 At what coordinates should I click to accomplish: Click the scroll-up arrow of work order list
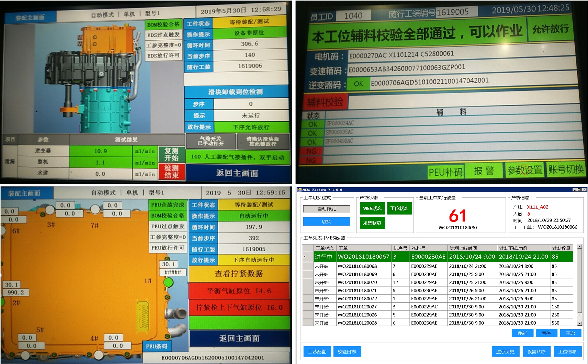579,247
